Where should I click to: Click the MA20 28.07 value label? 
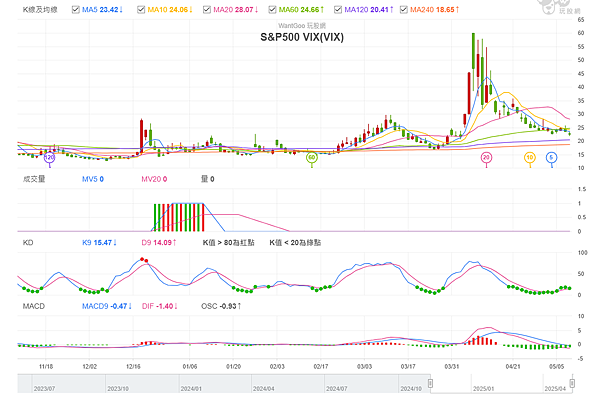coord(235,10)
